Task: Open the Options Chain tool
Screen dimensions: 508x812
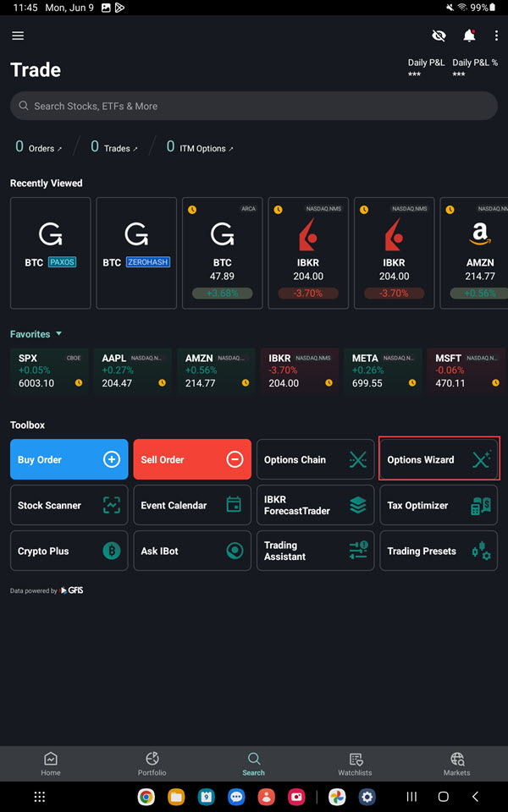Action: [315, 459]
